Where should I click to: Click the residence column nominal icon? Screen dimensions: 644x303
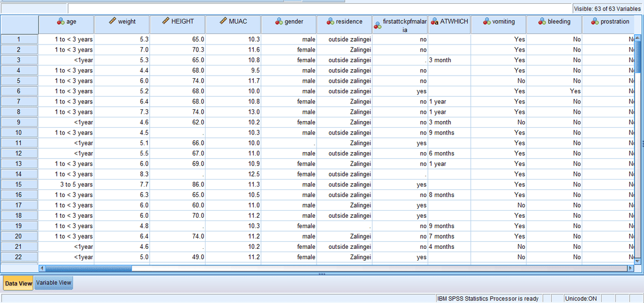tap(330, 21)
